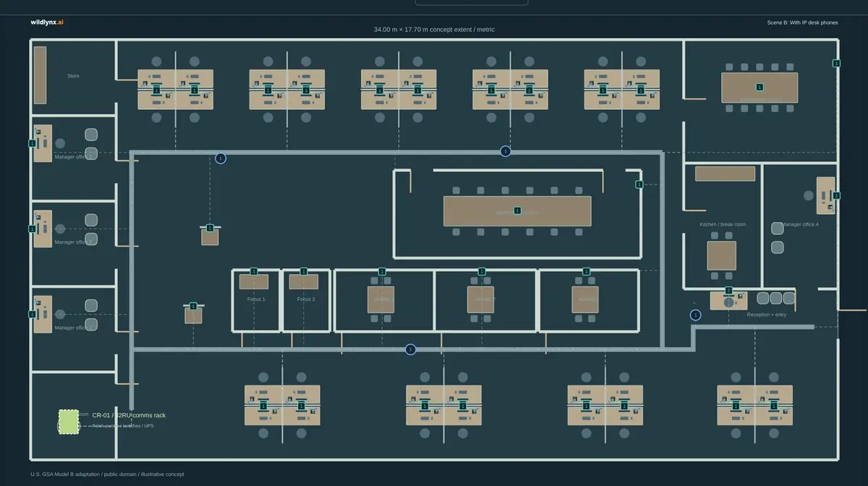Screen dimensions: 868x486
Task: Click the "CR-01 / 42RU comms rack" label
Action: coord(129,415)
